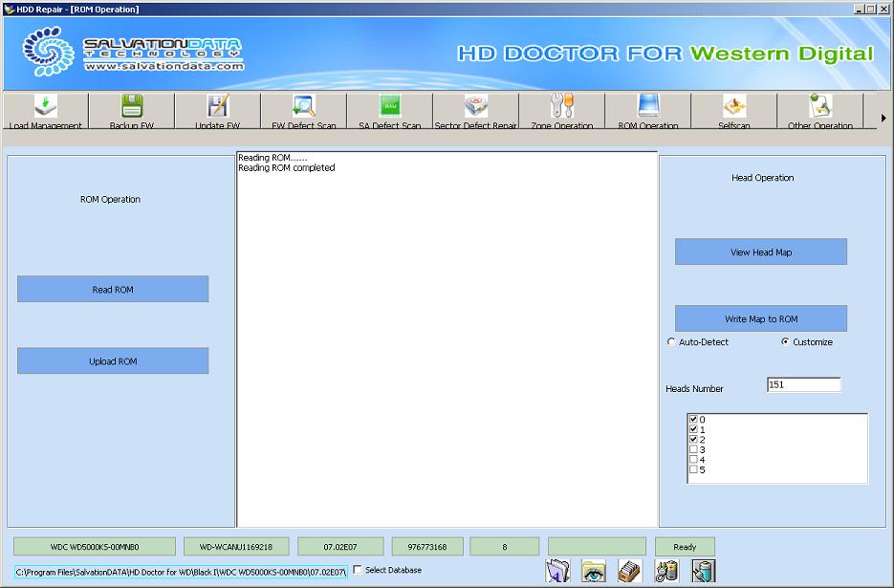894x588 pixels.
Task: Click the model field WDC WD5000KS-00MNB0
Action: [x=95, y=546]
